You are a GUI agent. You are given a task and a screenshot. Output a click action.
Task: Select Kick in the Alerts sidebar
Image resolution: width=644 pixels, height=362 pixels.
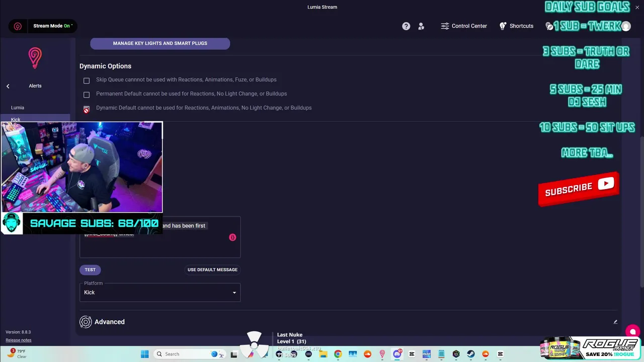(x=16, y=119)
